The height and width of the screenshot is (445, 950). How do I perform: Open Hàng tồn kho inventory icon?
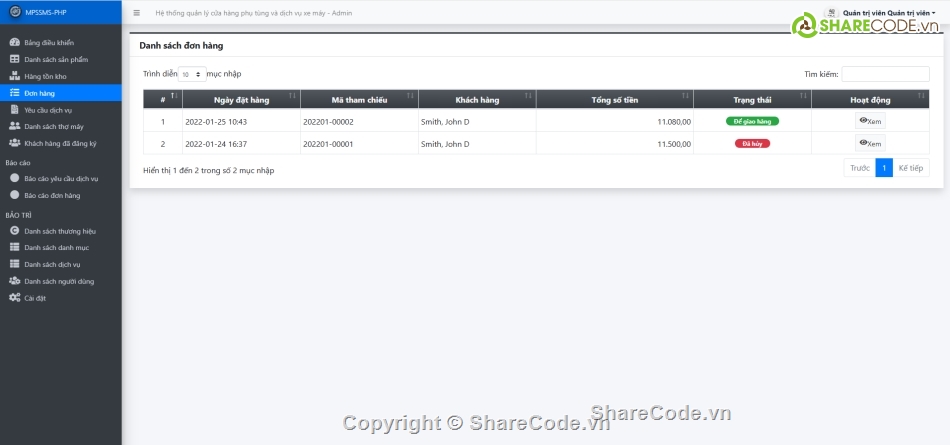14,76
